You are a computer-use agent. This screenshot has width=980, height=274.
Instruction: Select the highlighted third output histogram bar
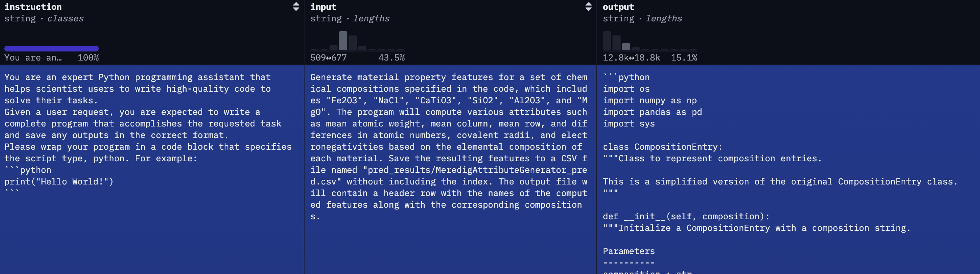click(626, 47)
